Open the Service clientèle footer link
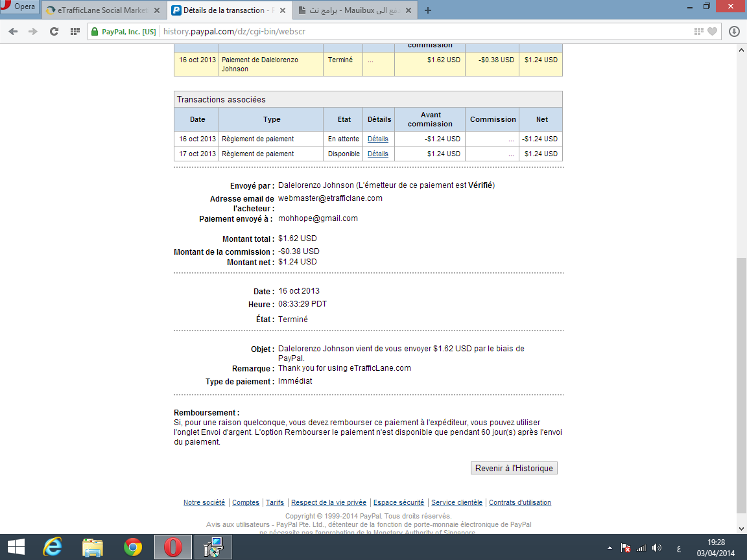 [457, 502]
